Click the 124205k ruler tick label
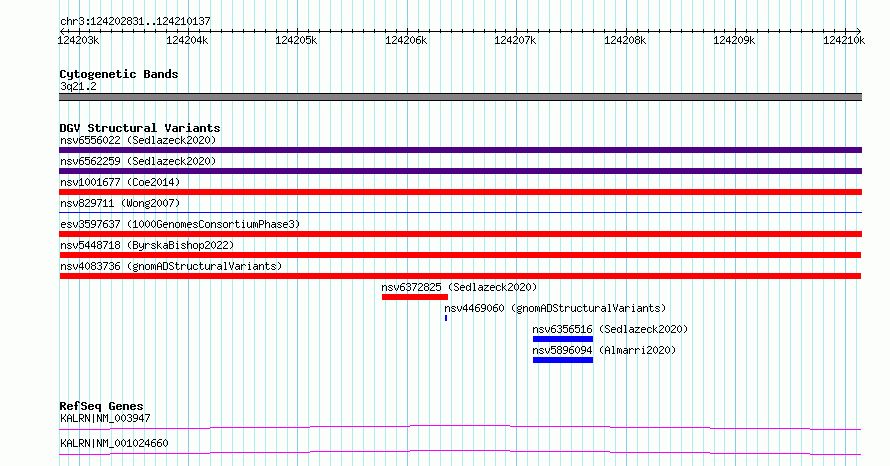The height and width of the screenshot is (466, 890). pyautogui.click(x=296, y=40)
